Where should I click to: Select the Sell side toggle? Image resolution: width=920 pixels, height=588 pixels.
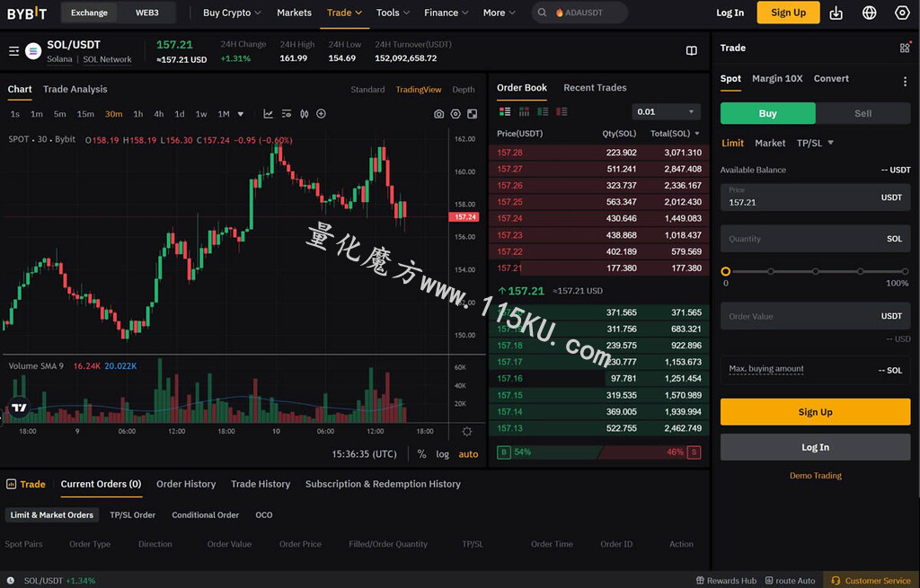click(x=862, y=113)
